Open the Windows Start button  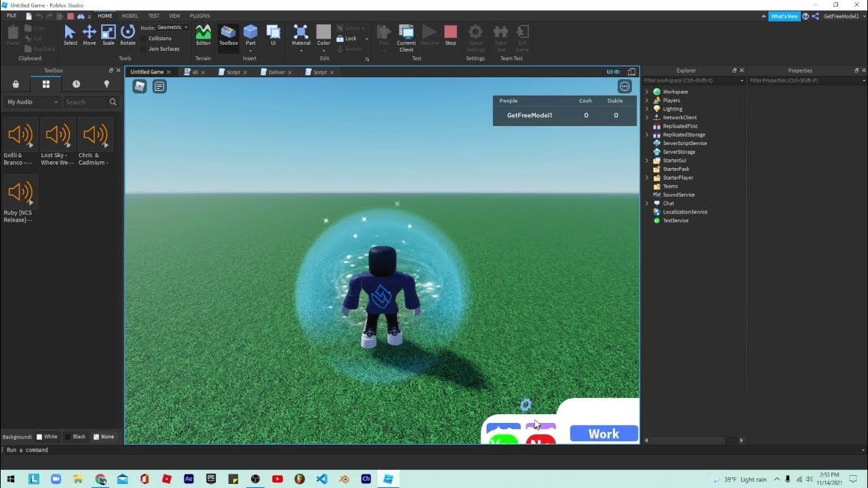click(11, 479)
